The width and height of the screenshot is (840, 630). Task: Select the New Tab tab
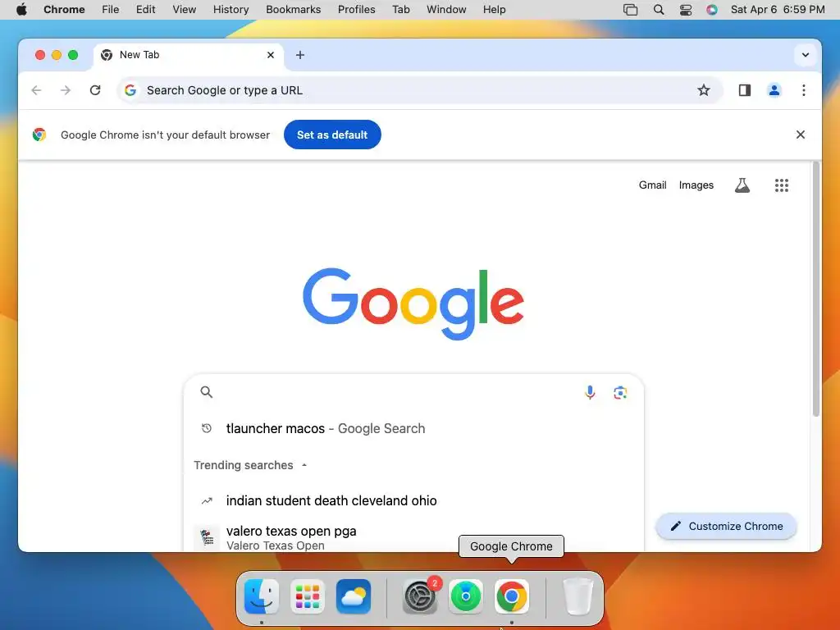coord(189,55)
